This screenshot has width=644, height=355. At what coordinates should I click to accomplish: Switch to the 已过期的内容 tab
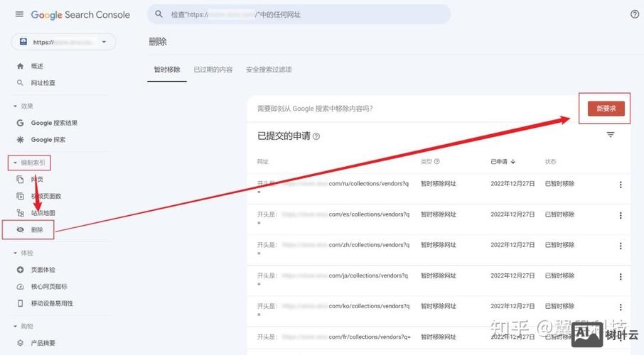[x=213, y=70]
